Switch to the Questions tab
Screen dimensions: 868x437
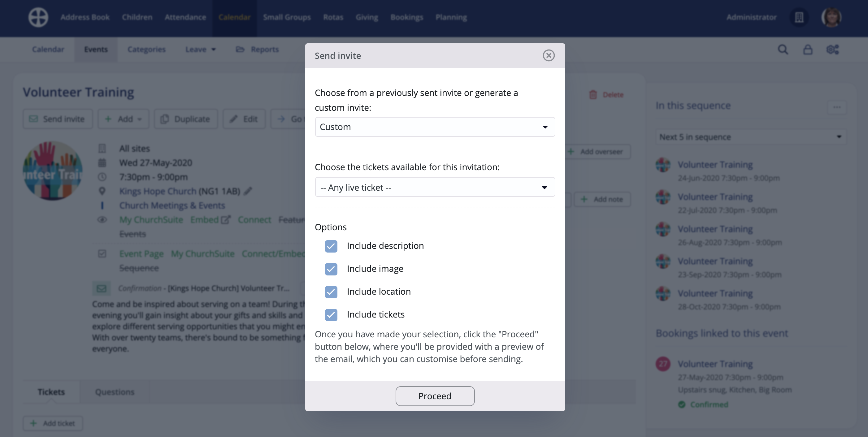pyautogui.click(x=115, y=392)
